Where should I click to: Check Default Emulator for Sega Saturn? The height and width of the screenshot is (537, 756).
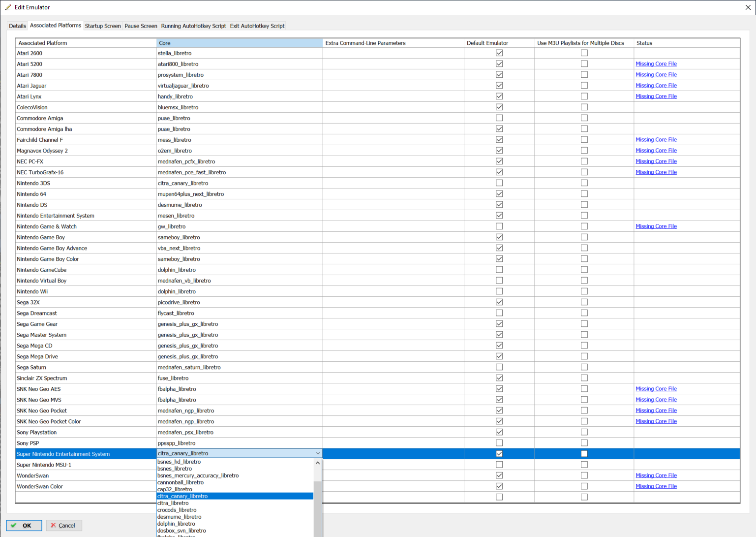499,367
